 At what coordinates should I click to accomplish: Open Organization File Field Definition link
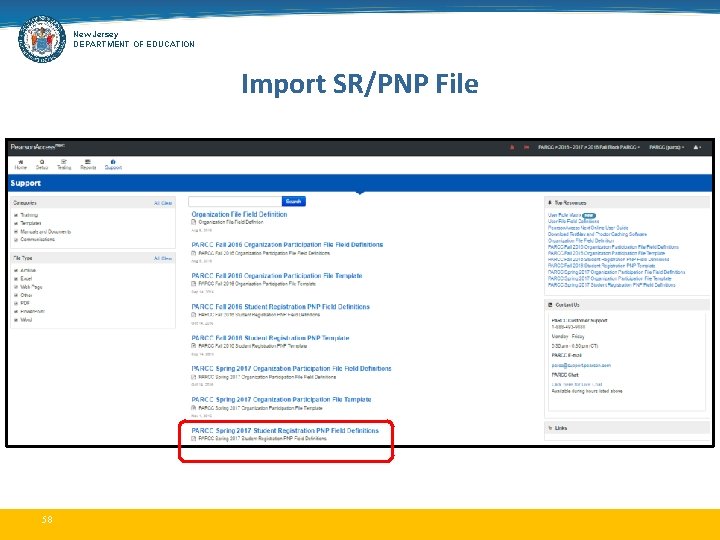coord(239,214)
